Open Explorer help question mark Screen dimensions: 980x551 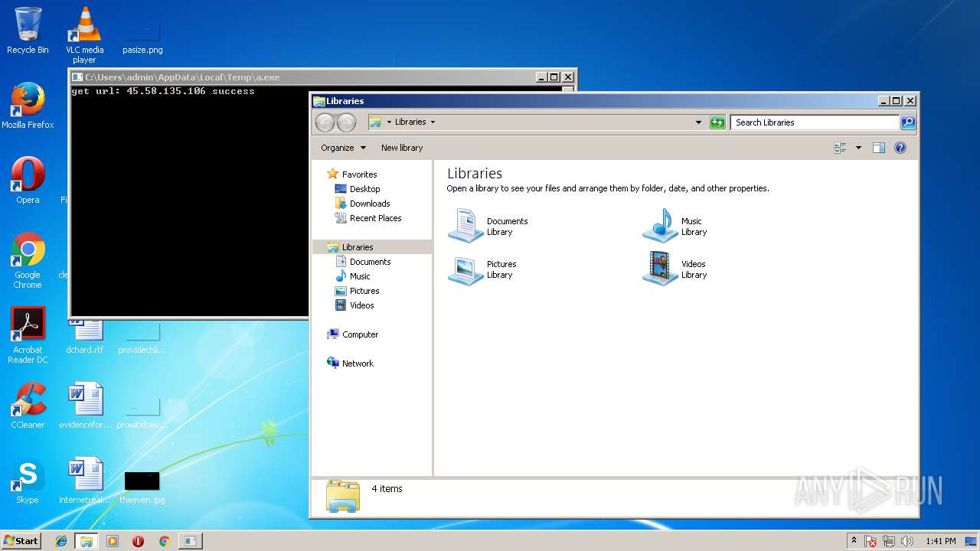900,148
